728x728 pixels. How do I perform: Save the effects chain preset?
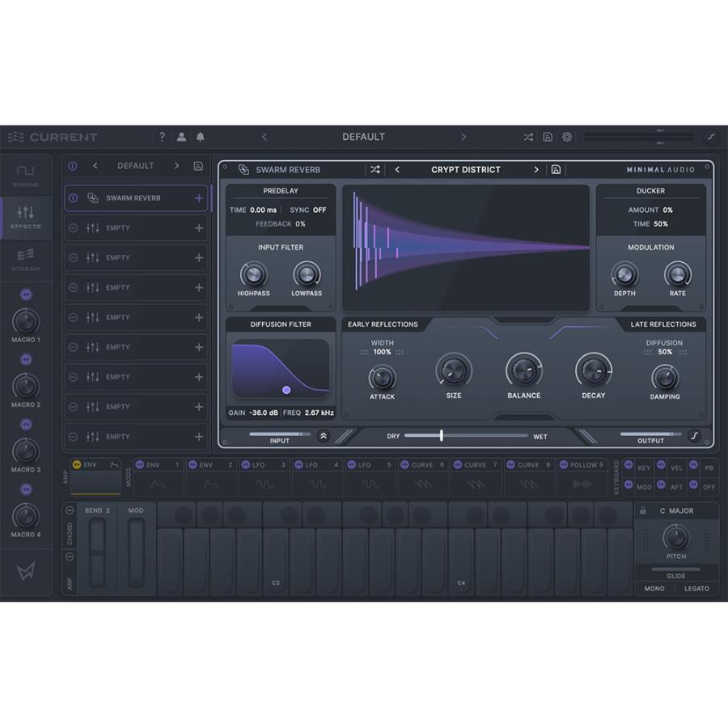[198, 166]
